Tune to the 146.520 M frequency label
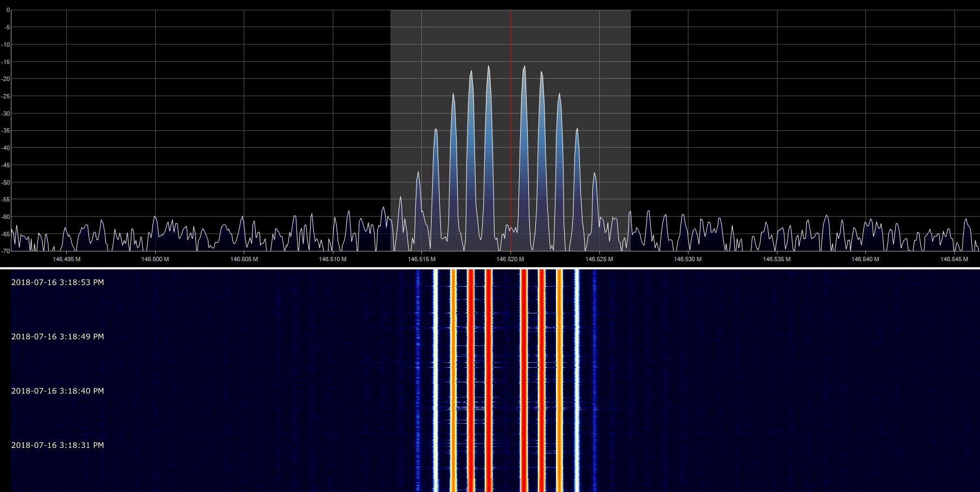The width and height of the screenshot is (980, 492). point(510,259)
